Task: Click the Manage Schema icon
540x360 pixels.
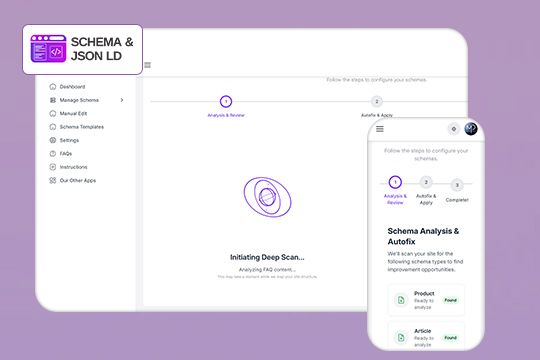Action: point(53,100)
